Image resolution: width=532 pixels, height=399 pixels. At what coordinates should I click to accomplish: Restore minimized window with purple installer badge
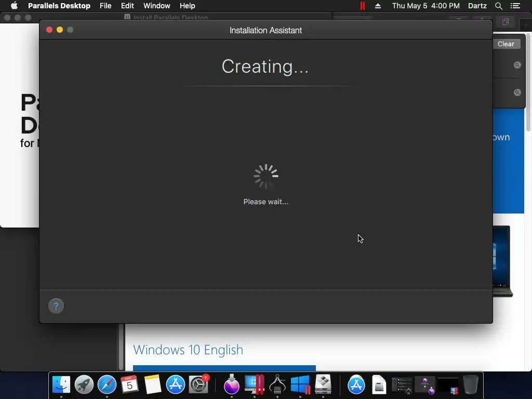coord(425,385)
